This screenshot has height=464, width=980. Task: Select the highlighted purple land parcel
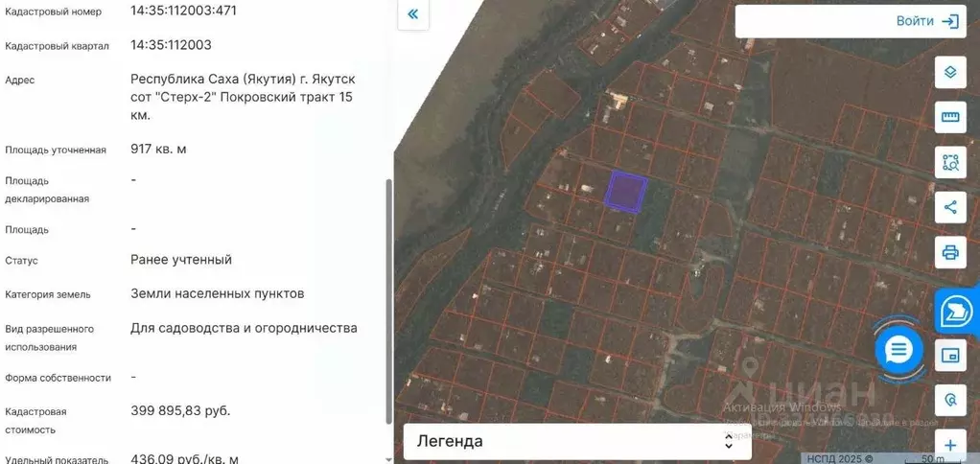[625, 192]
